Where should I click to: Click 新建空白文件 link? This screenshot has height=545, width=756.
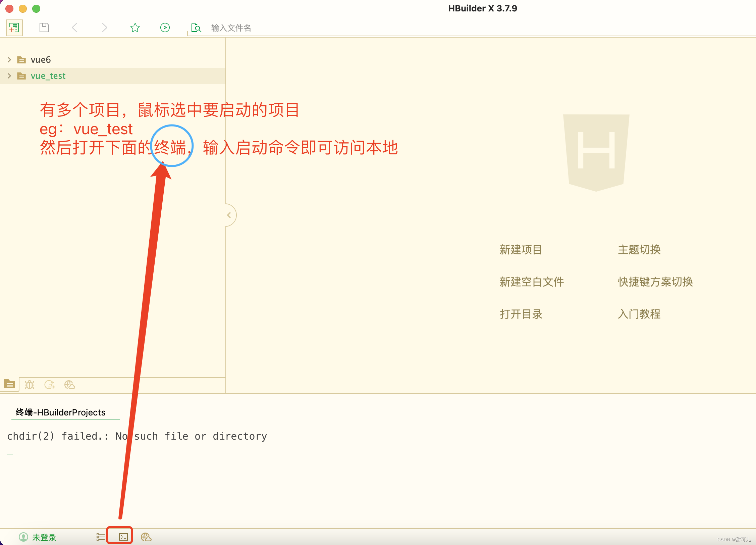(532, 282)
